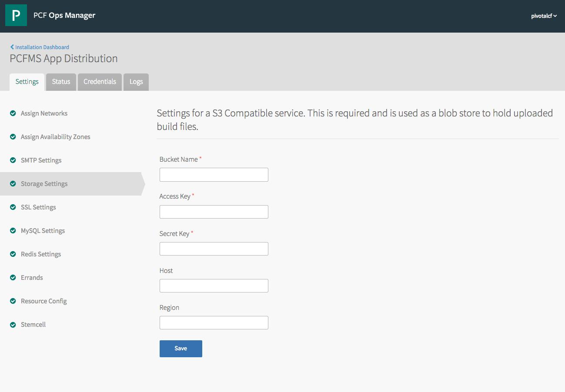Open the Resource Config section
This screenshot has height=392, width=565.
44,301
